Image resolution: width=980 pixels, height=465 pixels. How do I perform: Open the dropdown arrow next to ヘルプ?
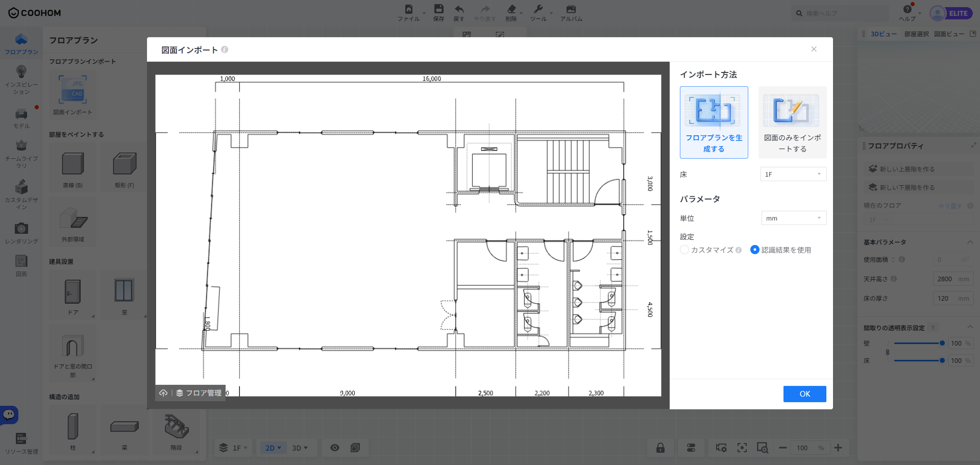click(920, 13)
